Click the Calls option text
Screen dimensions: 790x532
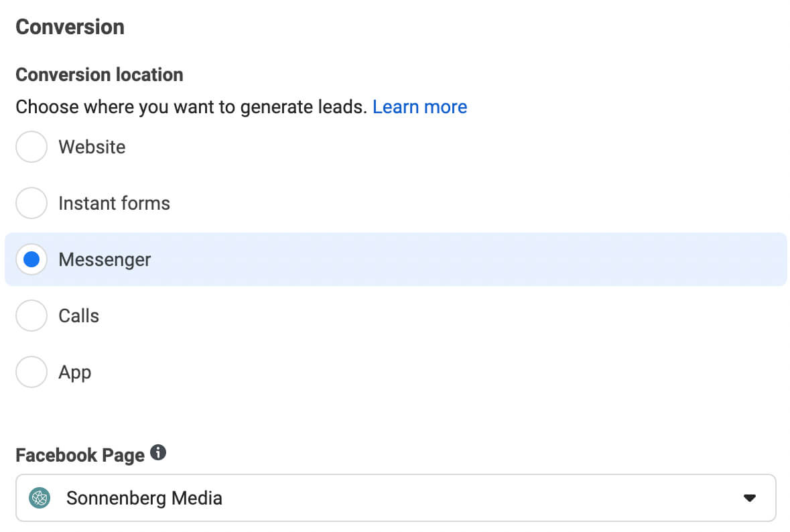point(80,316)
